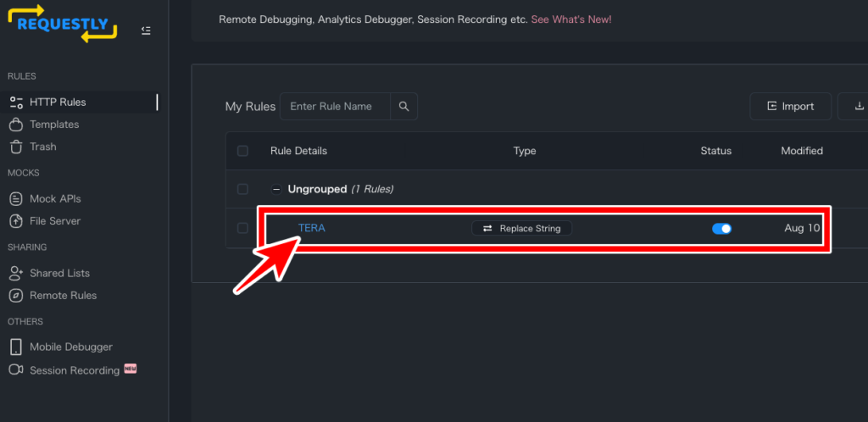Click the Mobile Debugger phone icon

[16, 347]
